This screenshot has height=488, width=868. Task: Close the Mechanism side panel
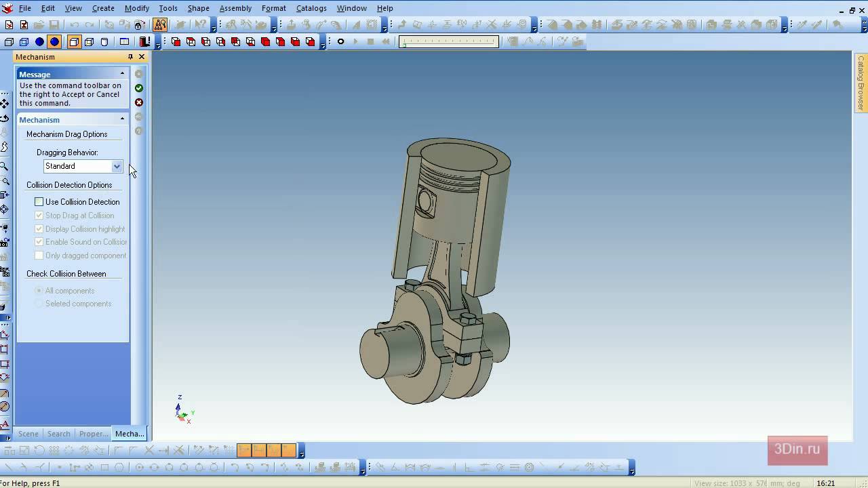[x=141, y=57]
